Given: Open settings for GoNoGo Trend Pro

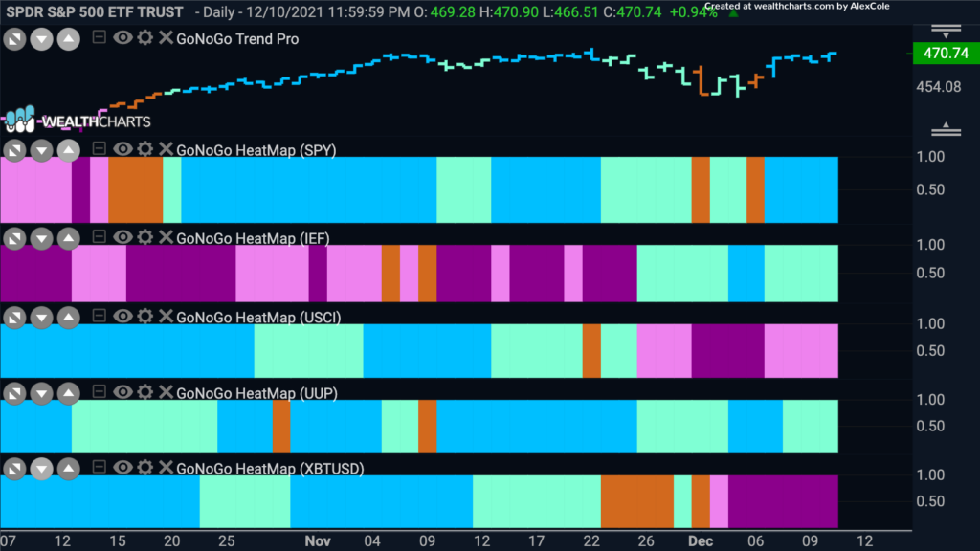Looking at the screenshot, I should click(x=145, y=38).
